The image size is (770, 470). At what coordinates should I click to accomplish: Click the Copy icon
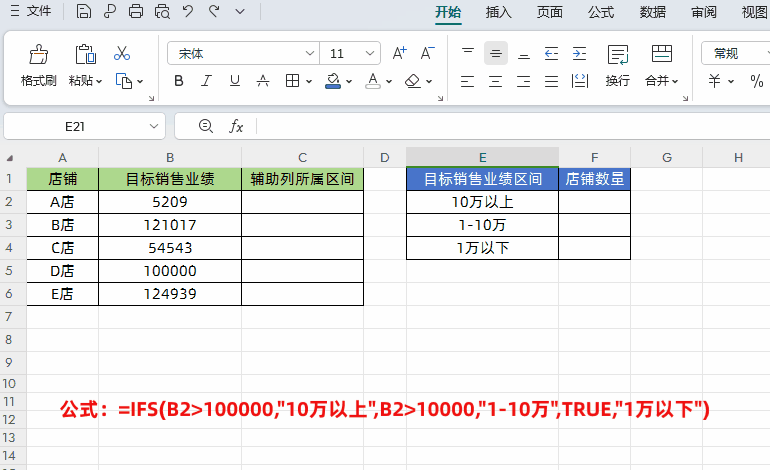click(x=124, y=81)
